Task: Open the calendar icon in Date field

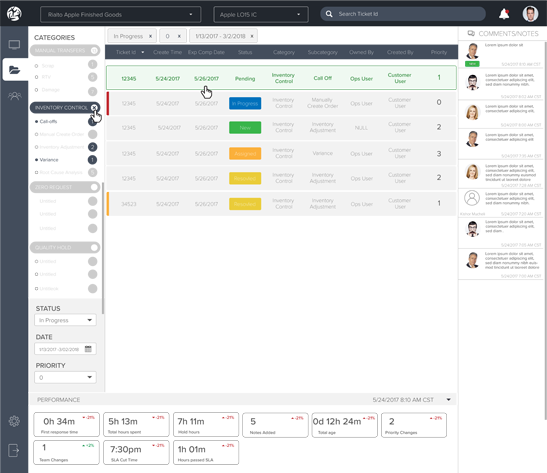Action: coord(88,349)
